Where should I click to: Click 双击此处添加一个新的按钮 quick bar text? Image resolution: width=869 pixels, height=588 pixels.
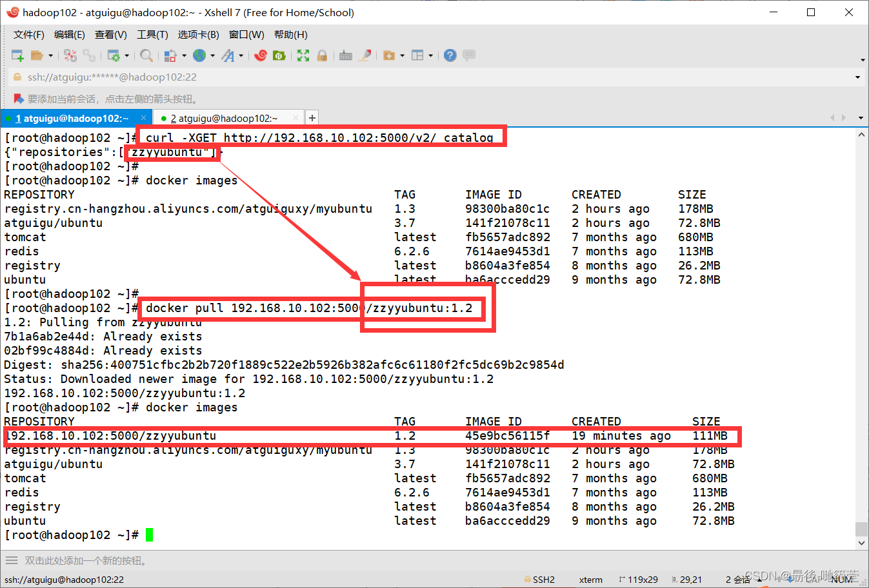85,561
